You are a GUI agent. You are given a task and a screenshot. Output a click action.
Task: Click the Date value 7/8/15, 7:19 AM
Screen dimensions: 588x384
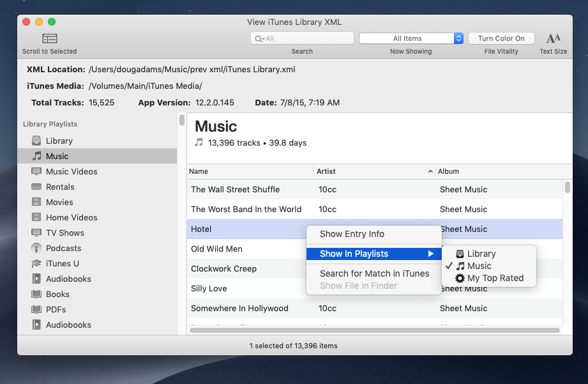[310, 103]
